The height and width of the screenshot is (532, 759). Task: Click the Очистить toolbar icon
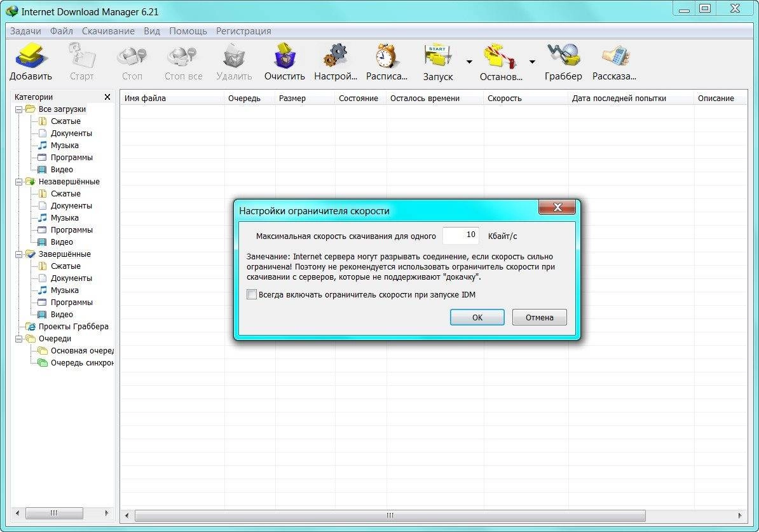tap(285, 56)
